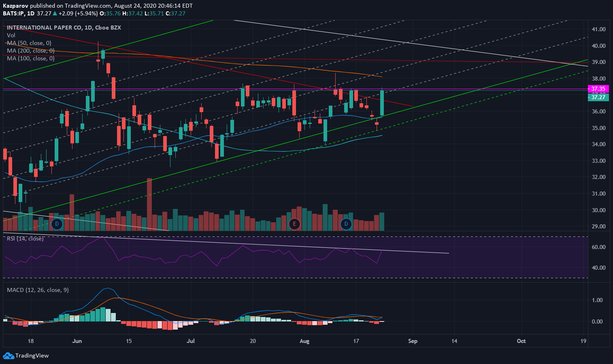The height and width of the screenshot is (364, 613).
Task: Click the BATS:IP symbol text in header
Action: (x=13, y=13)
